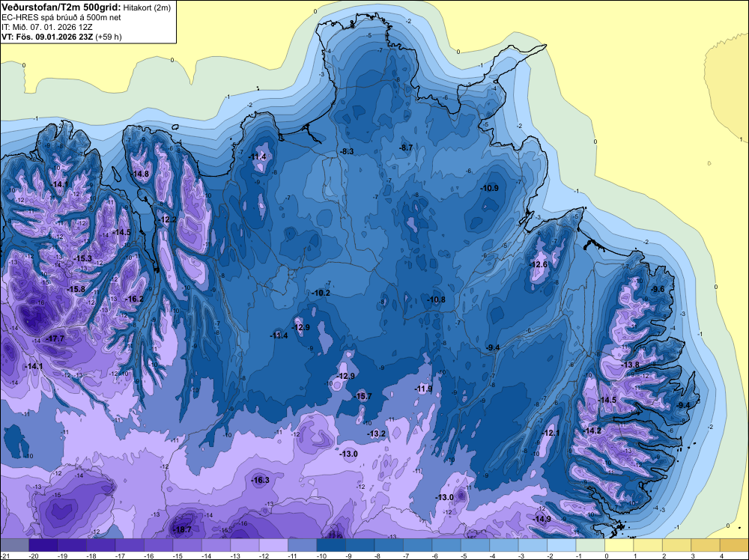Click the -17.7 temperature value

(55, 338)
